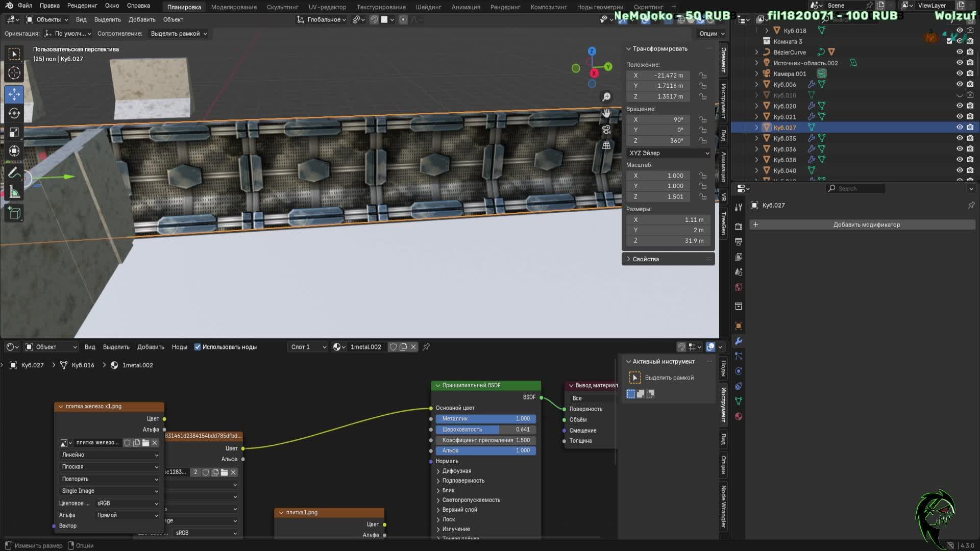Disable the Use Nodes checkbox
The image size is (980, 551).
tap(198, 347)
